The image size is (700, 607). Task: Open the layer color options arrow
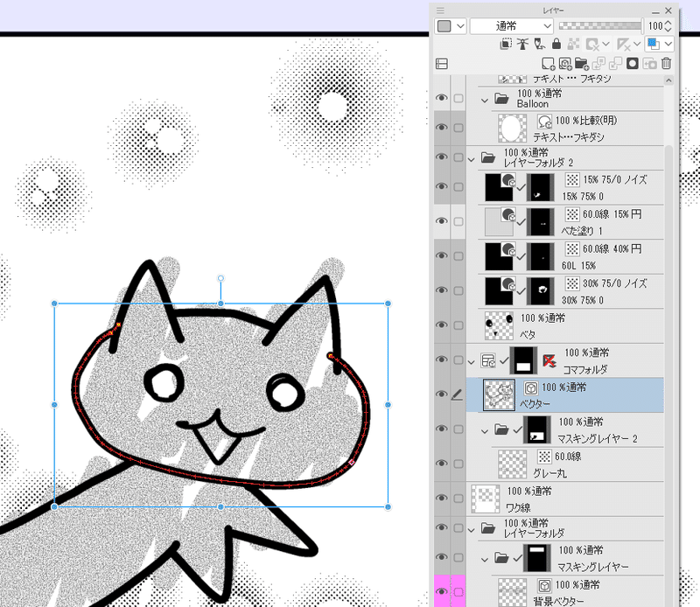coord(668,44)
